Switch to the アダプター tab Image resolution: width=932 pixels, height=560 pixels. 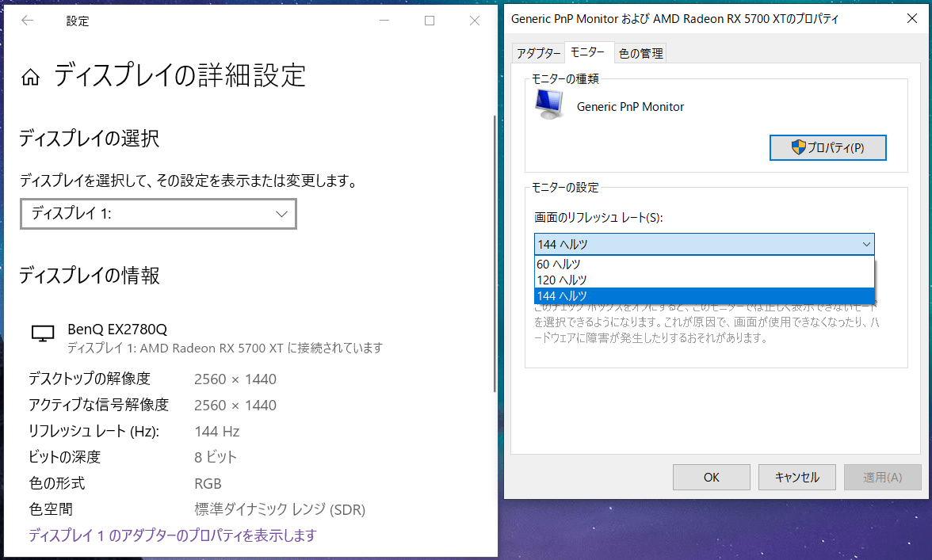pyautogui.click(x=539, y=53)
